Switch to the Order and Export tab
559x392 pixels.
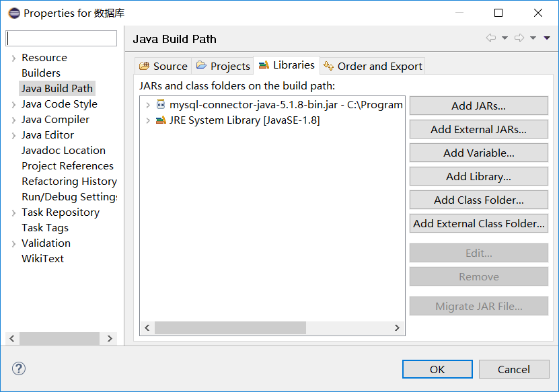pos(373,67)
